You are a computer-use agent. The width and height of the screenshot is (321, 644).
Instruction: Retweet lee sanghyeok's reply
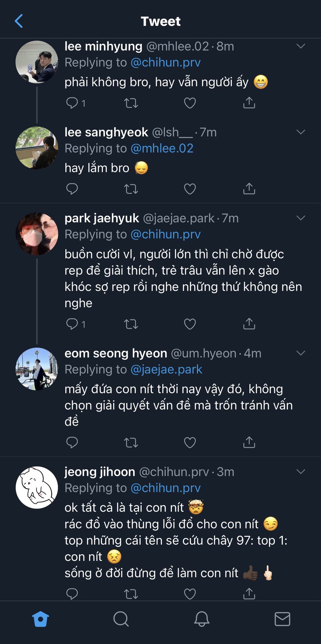131,189
